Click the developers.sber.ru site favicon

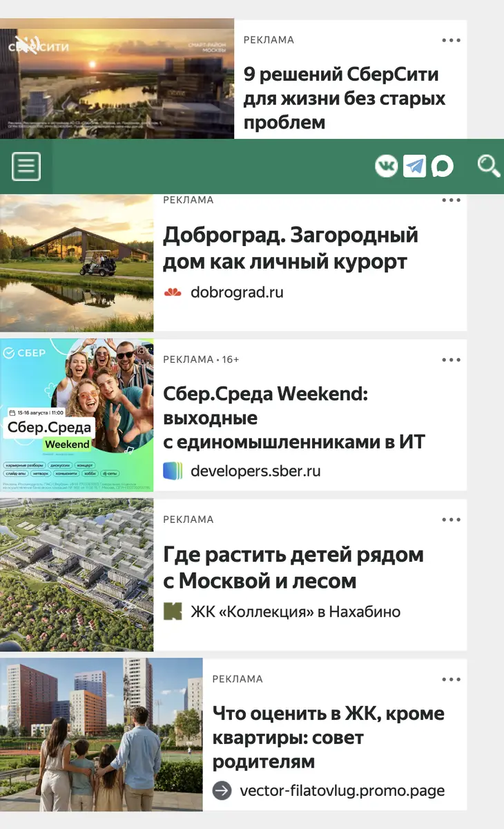[173, 471]
